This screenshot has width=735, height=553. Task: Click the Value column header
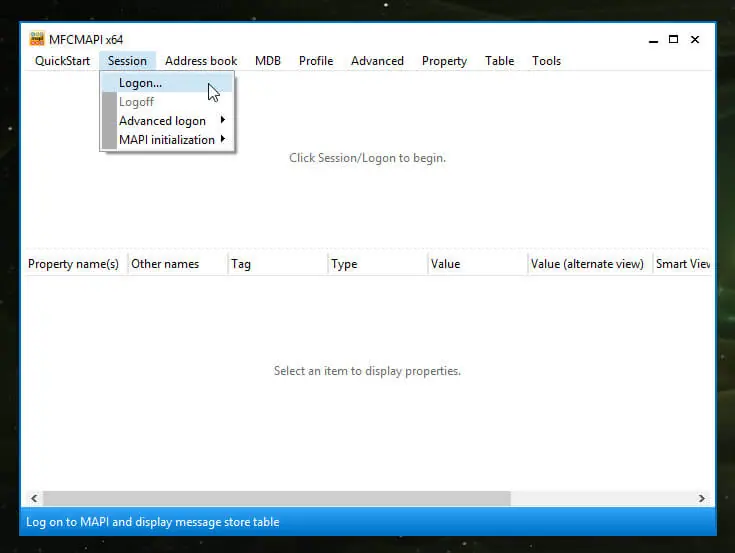[x=478, y=264]
